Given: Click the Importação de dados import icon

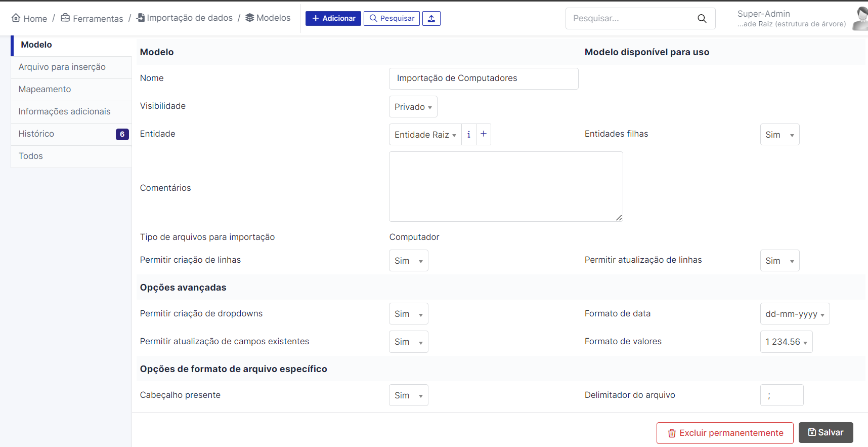Looking at the screenshot, I should click(x=141, y=18).
